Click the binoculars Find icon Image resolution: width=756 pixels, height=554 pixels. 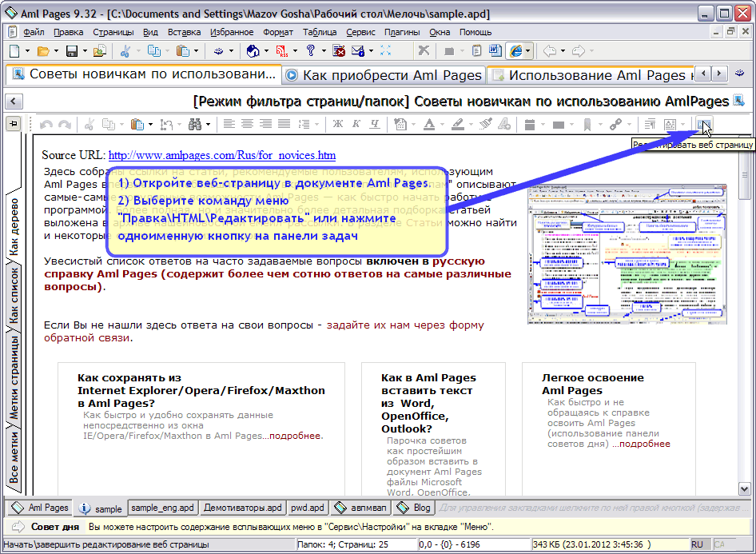click(195, 125)
